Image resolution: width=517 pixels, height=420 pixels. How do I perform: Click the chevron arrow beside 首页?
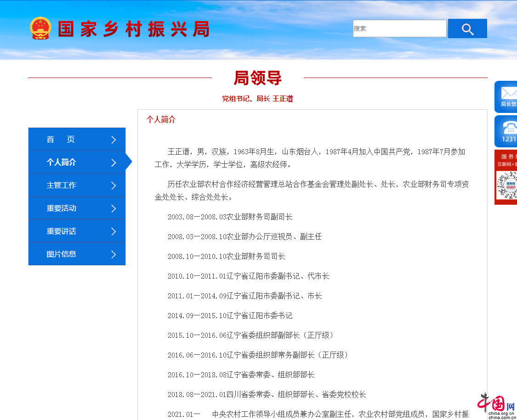point(114,140)
